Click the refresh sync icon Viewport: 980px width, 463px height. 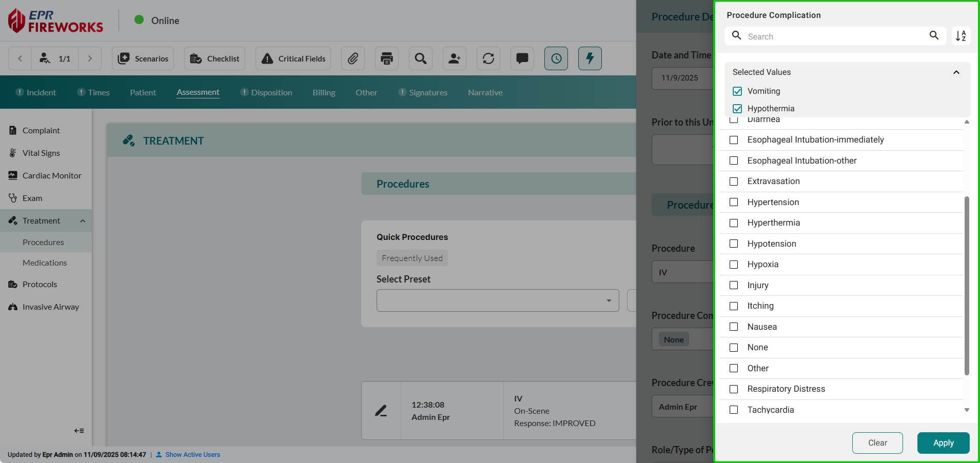pos(488,58)
